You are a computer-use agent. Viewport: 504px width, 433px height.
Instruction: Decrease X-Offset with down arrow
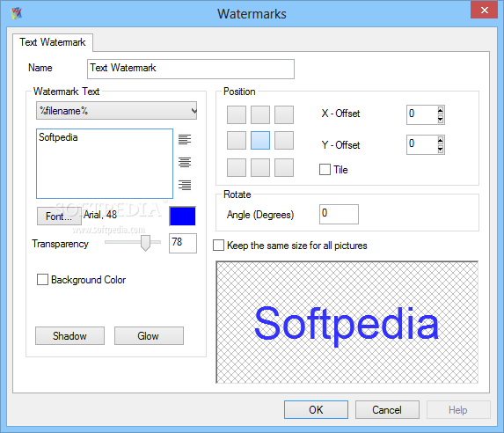(x=441, y=120)
